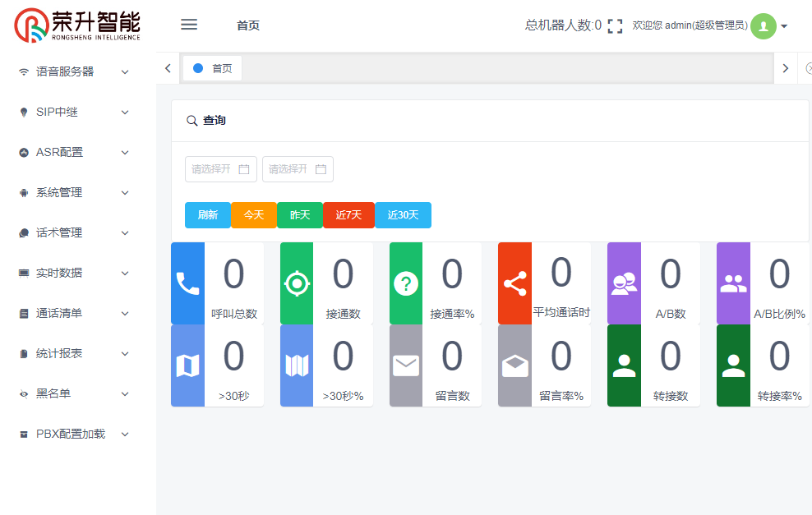Click the 首页 breadcrumb in header
The image size is (812, 515).
pyautogui.click(x=248, y=25)
